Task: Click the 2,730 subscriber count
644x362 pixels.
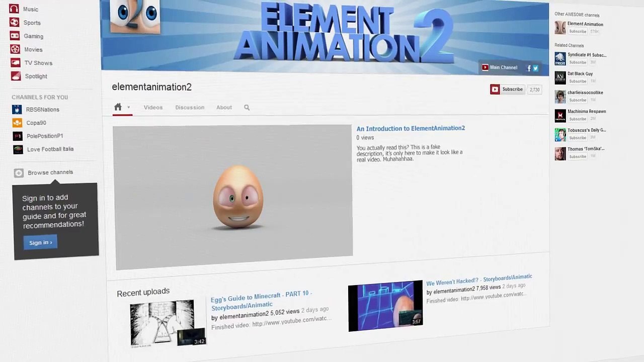Action: tap(534, 90)
